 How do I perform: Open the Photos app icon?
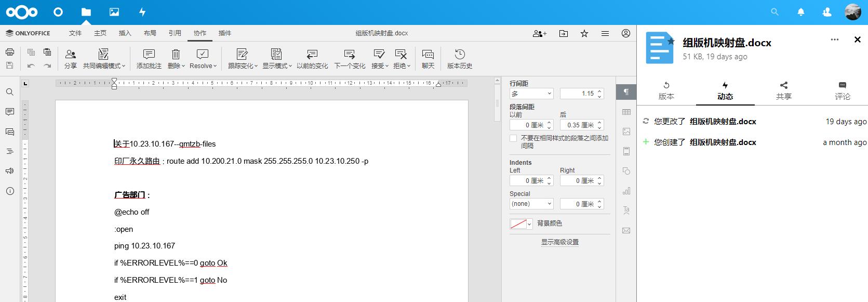[114, 12]
